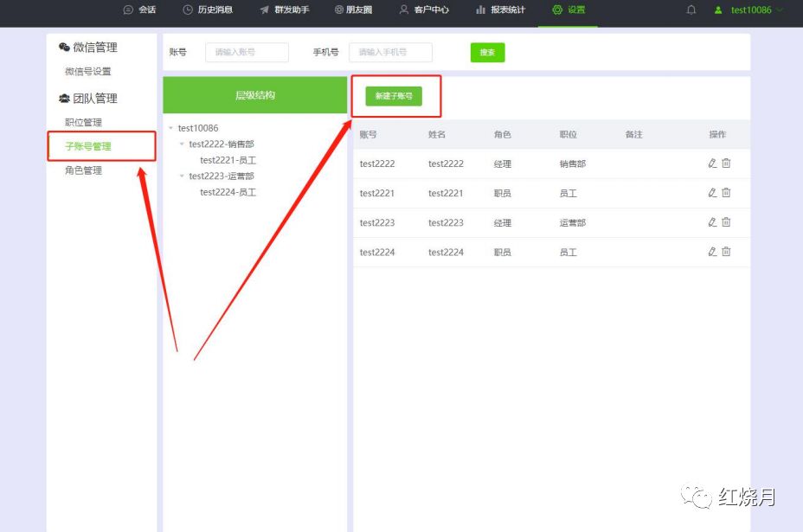Image resolution: width=803 pixels, height=532 pixels.
Task: Collapse the test2223-运营部 tree node
Action: [x=182, y=176]
